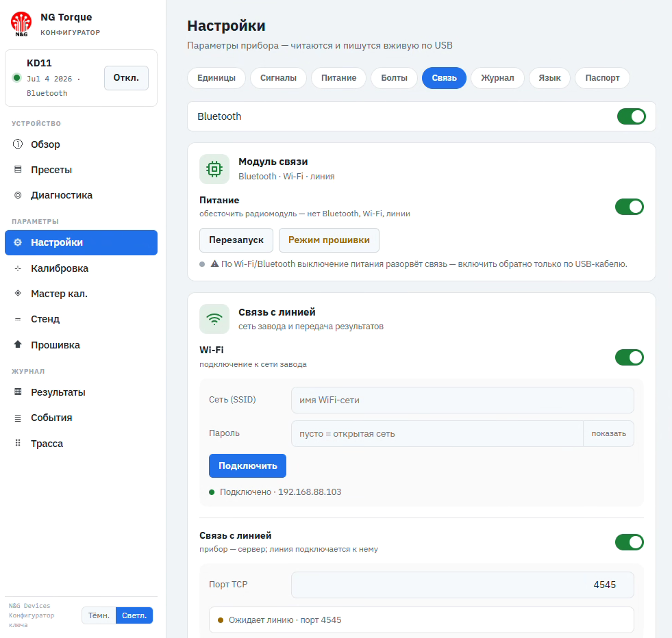Switch to the Сигналы tab

[x=279, y=78]
